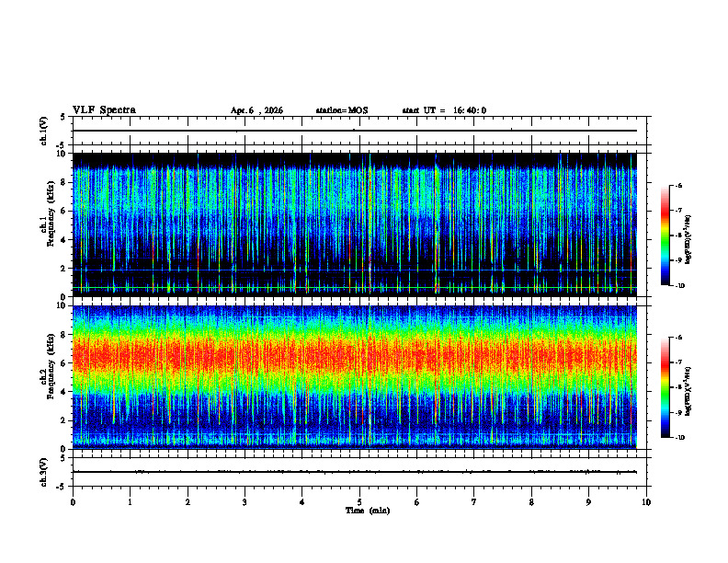This screenshot has width=728, height=563.
Task: Click the ch.1 spectrogram color scale bar
Action: click(665, 236)
